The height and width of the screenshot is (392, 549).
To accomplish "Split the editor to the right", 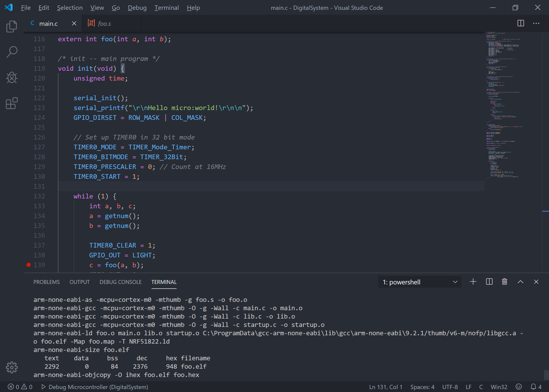I will [x=521, y=23].
